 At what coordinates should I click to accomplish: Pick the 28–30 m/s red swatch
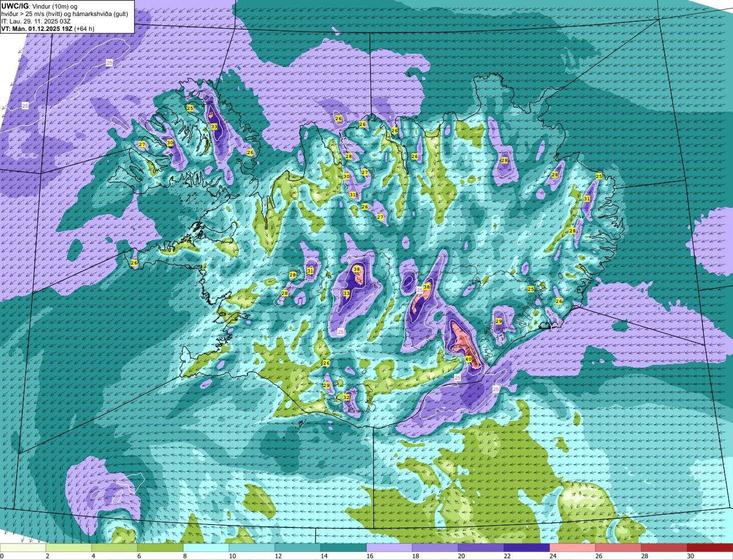point(664,548)
